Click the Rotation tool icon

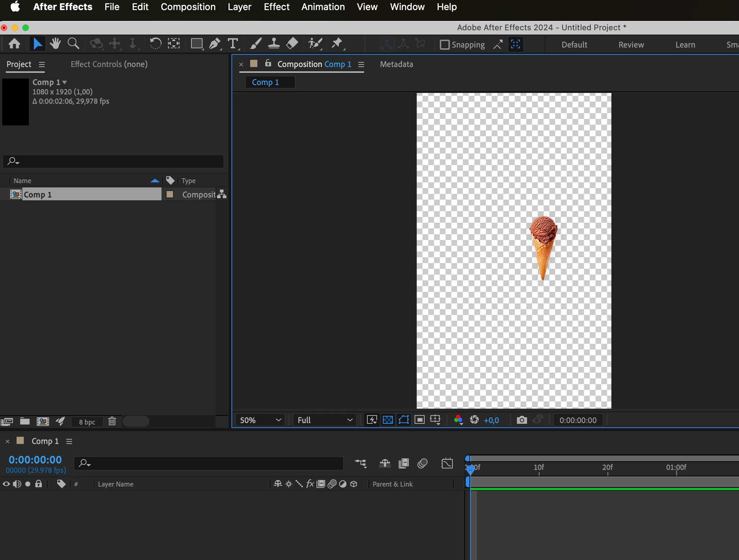click(155, 44)
